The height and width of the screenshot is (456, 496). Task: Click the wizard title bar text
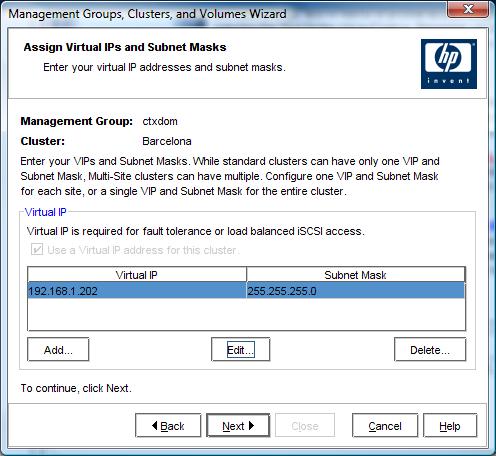(x=147, y=14)
